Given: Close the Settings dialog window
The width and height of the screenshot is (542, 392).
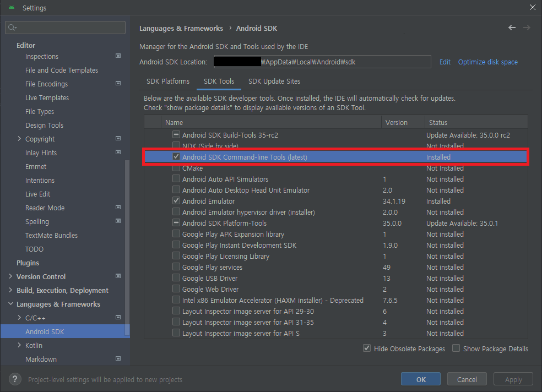Looking at the screenshot, I should (x=532, y=7).
